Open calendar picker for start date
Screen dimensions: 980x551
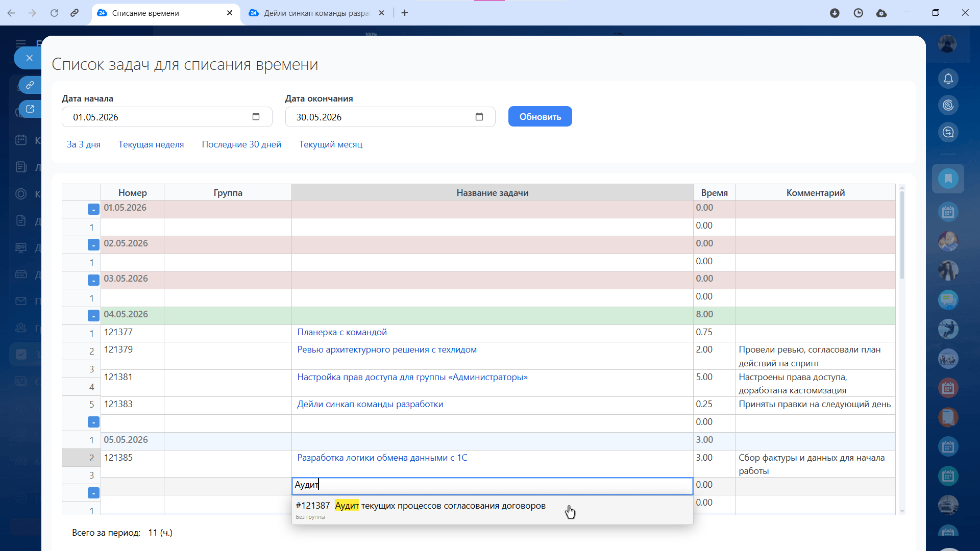pos(256,117)
